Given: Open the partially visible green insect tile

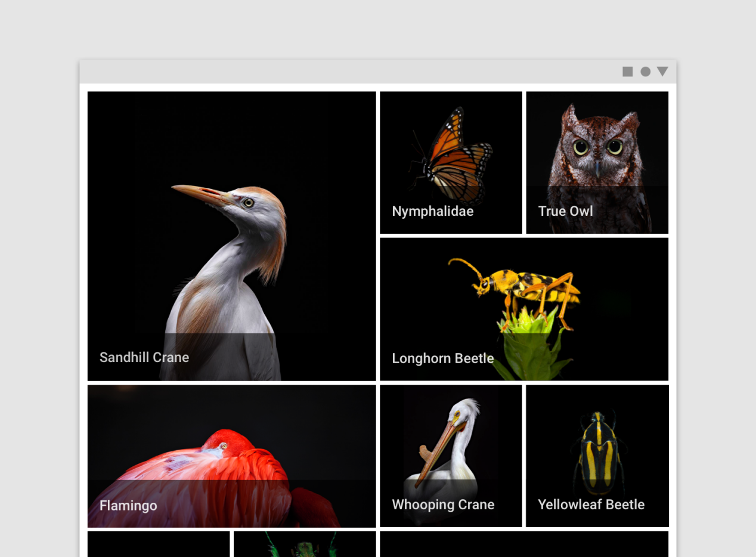Looking at the screenshot, I should tap(305, 544).
